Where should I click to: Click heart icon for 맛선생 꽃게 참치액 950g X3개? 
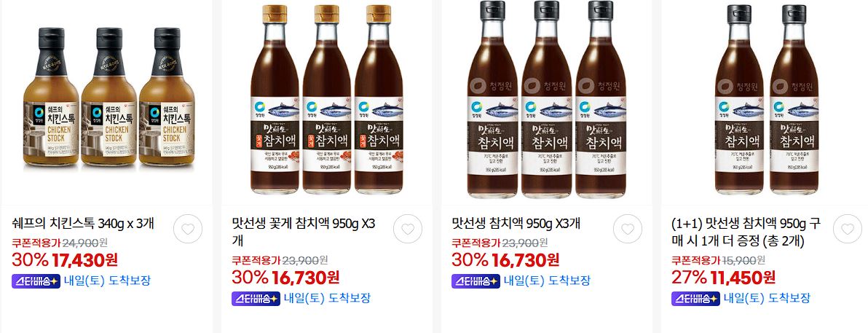[x=408, y=229]
